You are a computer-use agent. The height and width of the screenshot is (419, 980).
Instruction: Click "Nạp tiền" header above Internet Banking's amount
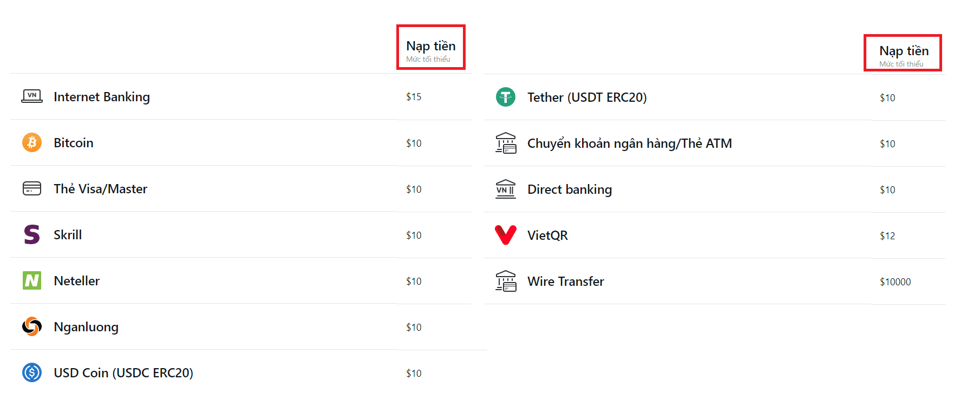click(x=431, y=46)
